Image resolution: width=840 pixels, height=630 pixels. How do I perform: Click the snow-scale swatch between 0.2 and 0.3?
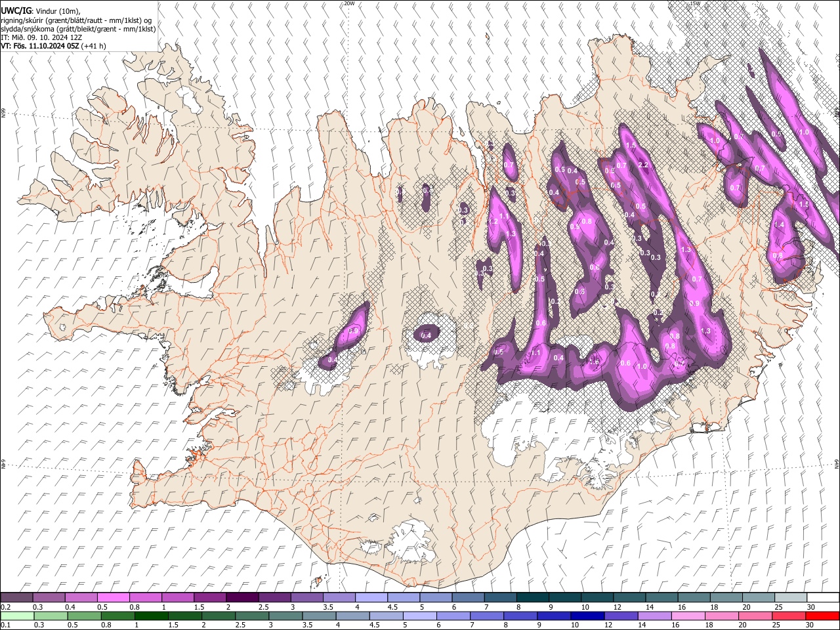pyautogui.click(x=16, y=598)
